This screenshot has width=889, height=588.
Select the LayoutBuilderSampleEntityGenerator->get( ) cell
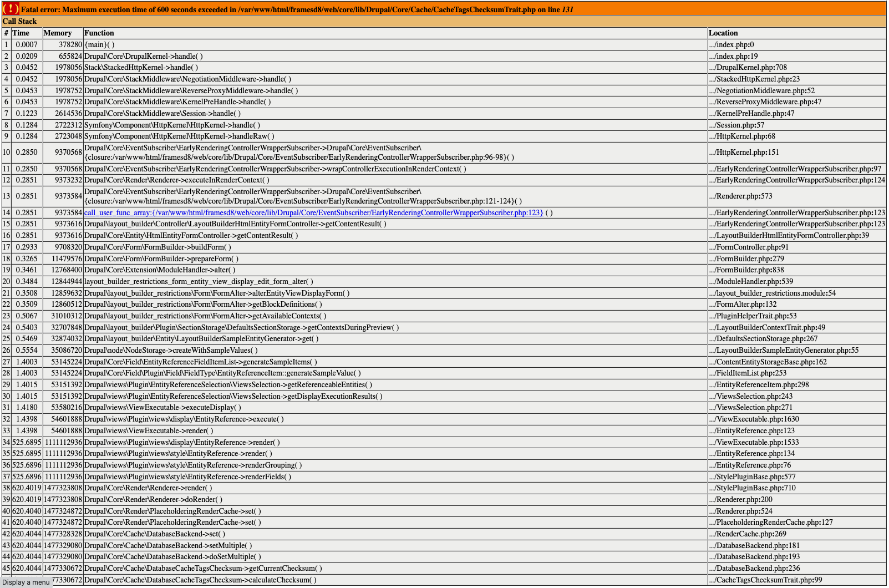tap(395, 339)
